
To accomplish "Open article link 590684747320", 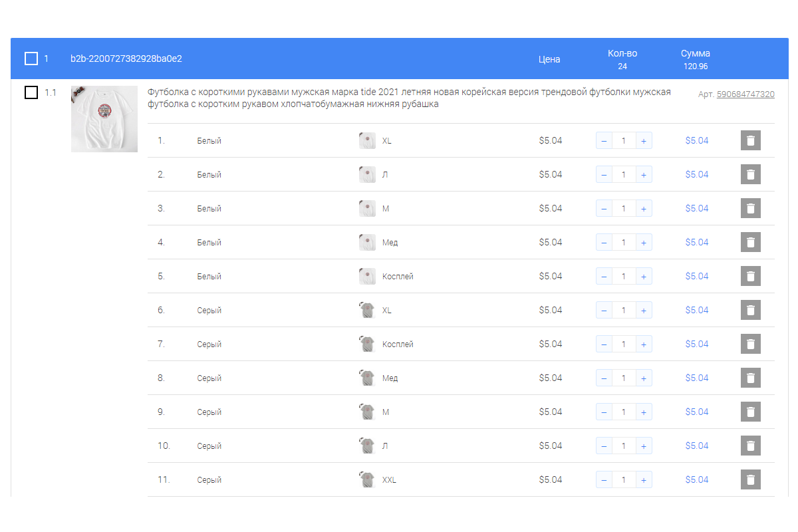I will [745, 94].
